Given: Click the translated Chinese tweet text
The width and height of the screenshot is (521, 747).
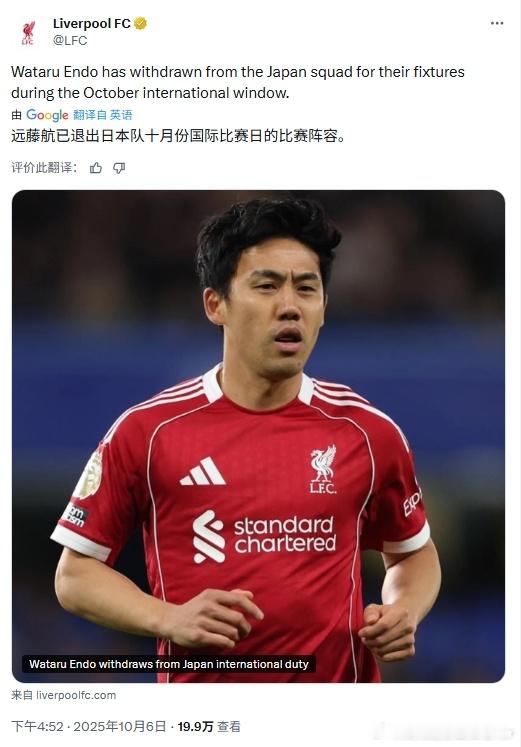Looking at the screenshot, I should point(178,136).
